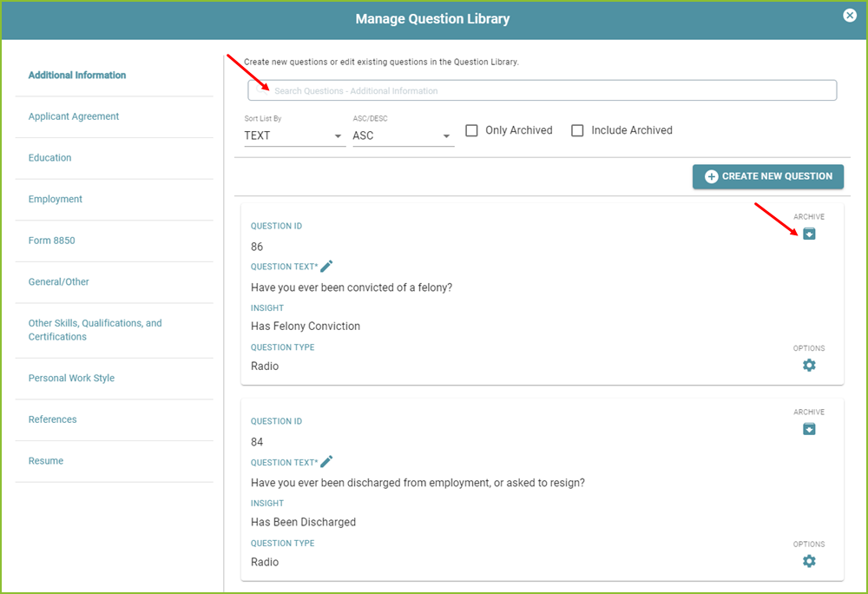Open the References category
This screenshot has width=868, height=594.
[53, 419]
